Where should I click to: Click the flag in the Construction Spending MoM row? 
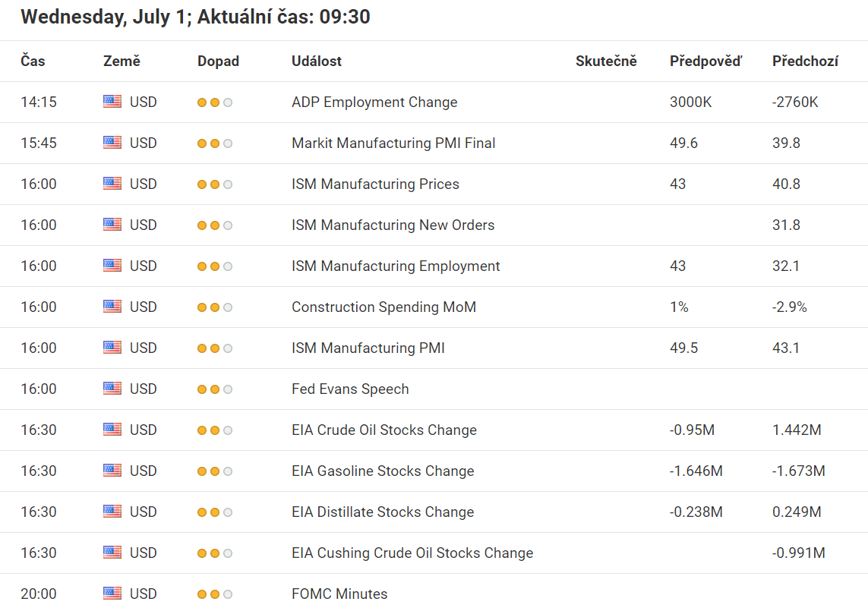pyautogui.click(x=112, y=307)
